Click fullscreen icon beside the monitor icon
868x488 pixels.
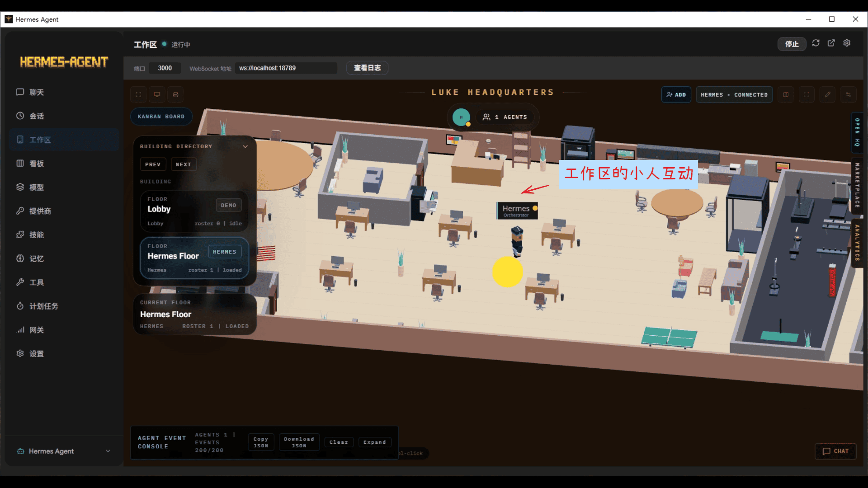coord(138,94)
